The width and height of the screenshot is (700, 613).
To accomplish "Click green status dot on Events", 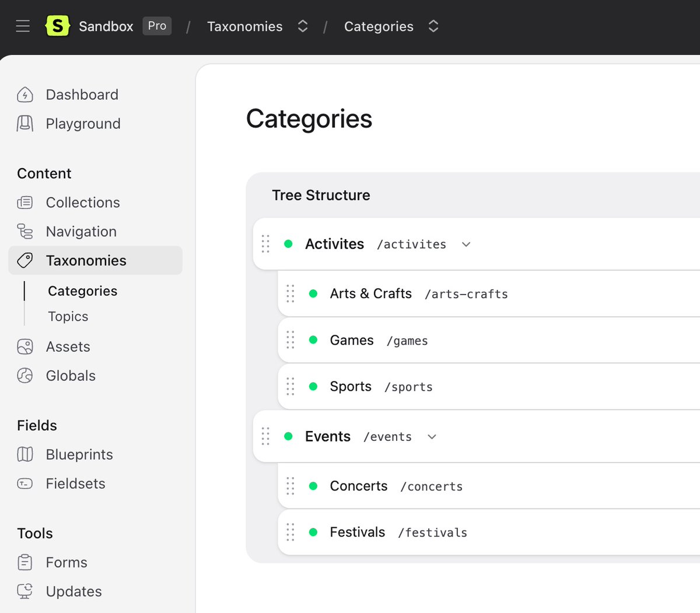I will click(x=288, y=436).
